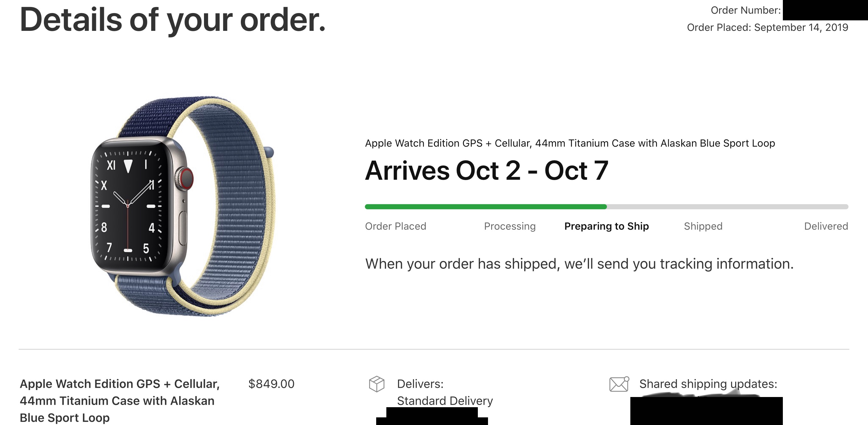
Task: Click the Order Placed September 14, 2019 date
Action: [x=767, y=27]
